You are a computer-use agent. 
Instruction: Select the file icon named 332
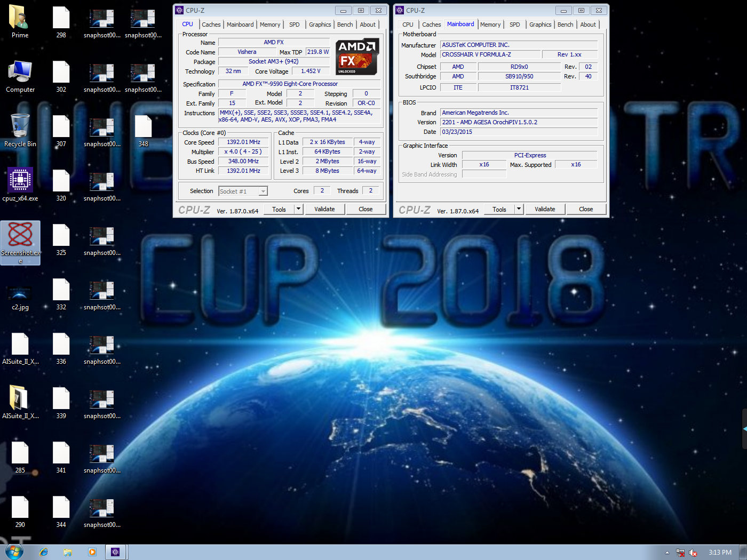pos(61,293)
